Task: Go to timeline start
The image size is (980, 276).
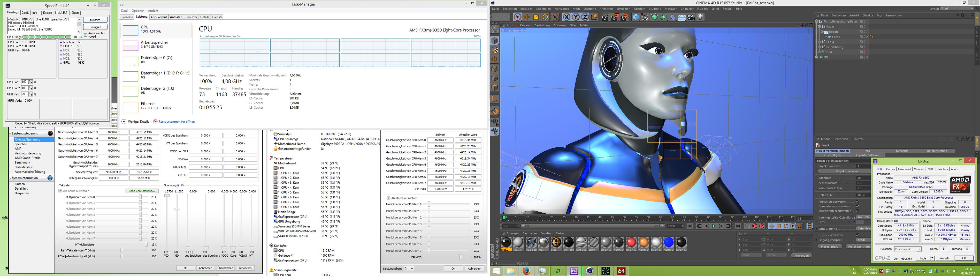Action: click(690, 226)
